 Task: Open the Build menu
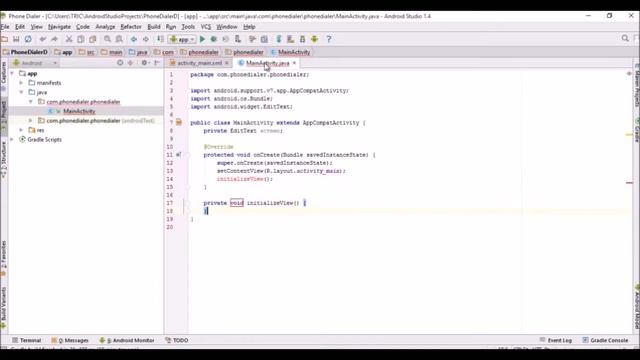153,27
